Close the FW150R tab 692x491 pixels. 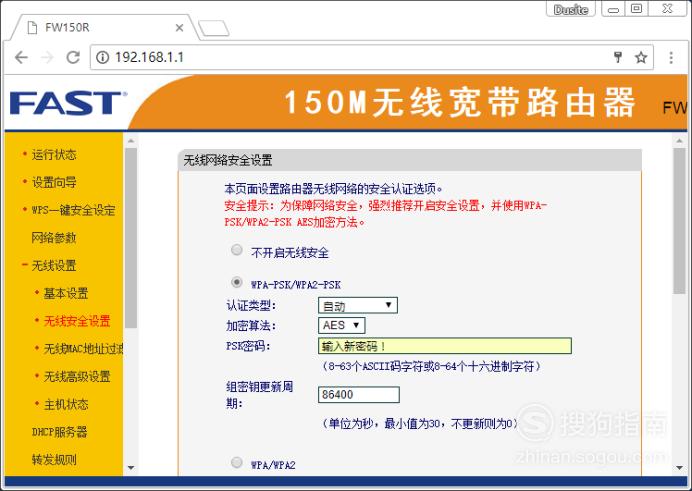(179, 28)
